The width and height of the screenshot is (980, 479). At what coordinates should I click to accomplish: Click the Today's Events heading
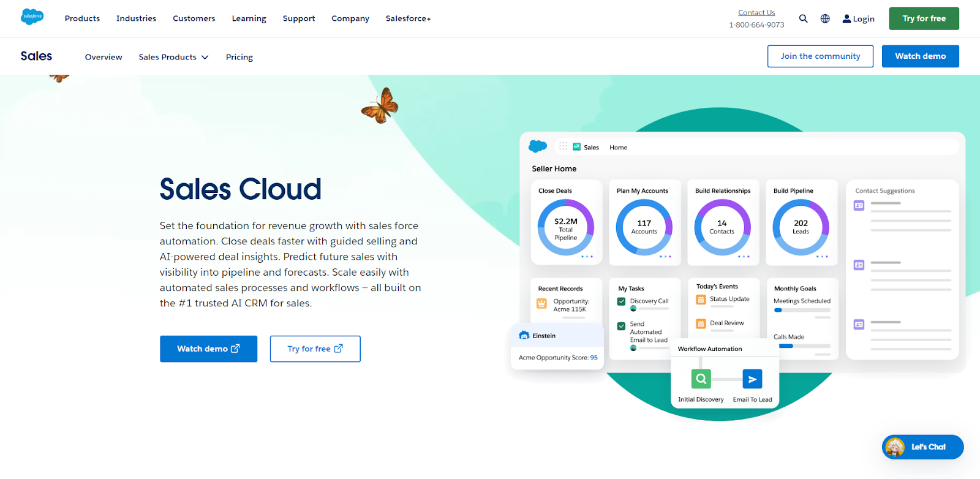coord(717,286)
